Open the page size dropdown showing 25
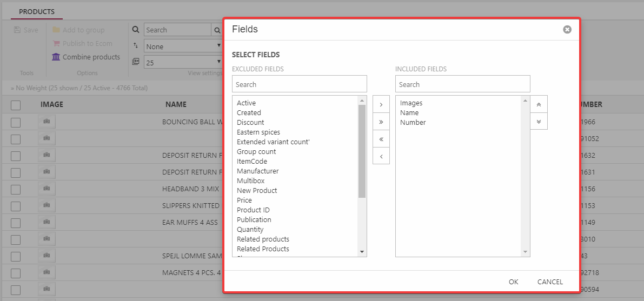This screenshot has height=301, width=644. [184, 63]
